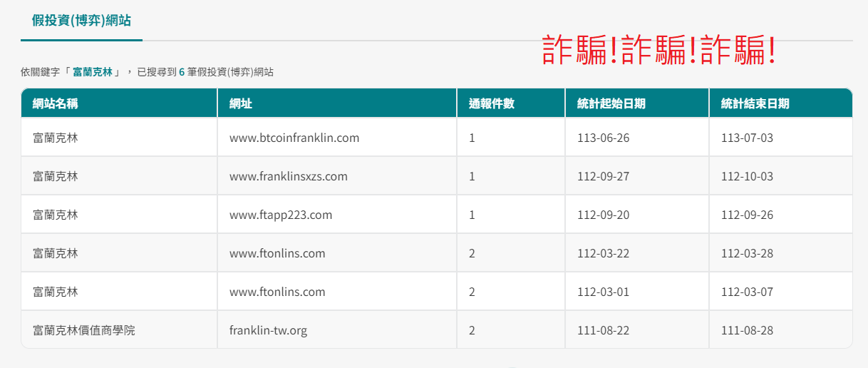Click the 統計起始日期 column header

pos(611,103)
